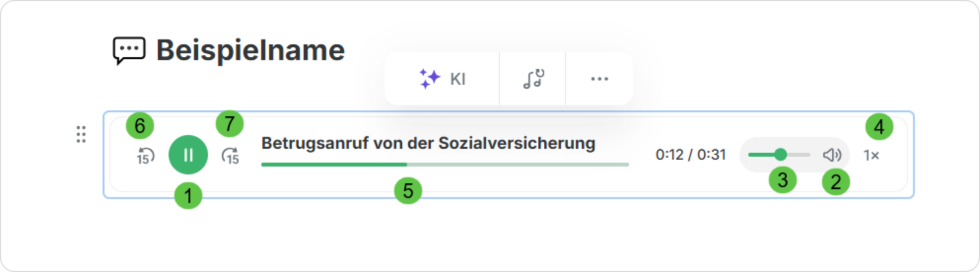Click the replace audio music-note icon
The height and width of the screenshot is (272, 980).
click(x=532, y=79)
